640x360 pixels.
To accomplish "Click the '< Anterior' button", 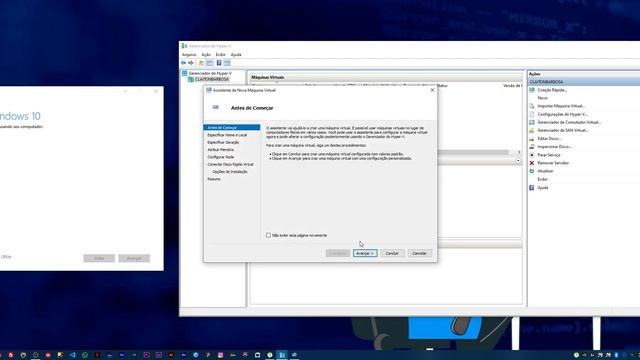I will (x=338, y=253).
